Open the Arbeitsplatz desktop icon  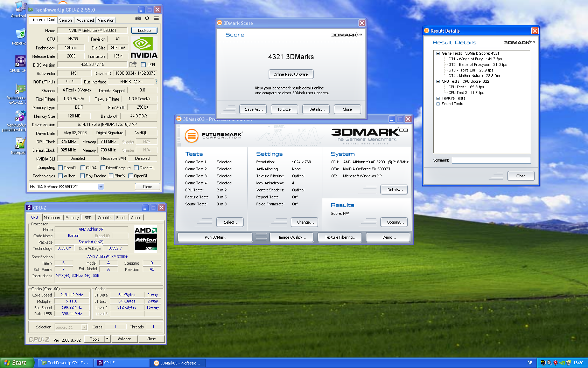tap(20, 9)
